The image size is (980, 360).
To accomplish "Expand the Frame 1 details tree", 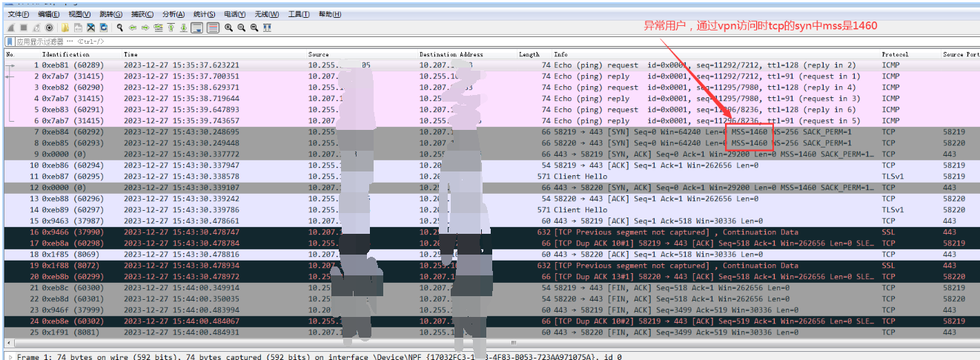I will click(x=10, y=357).
